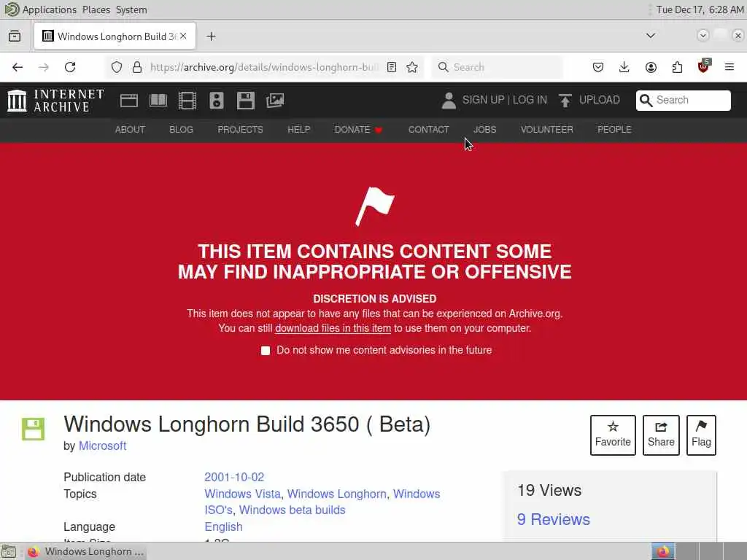Image resolution: width=747 pixels, height=560 pixels.
Task: Open the Firefox downloads panel
Action: pyautogui.click(x=624, y=67)
